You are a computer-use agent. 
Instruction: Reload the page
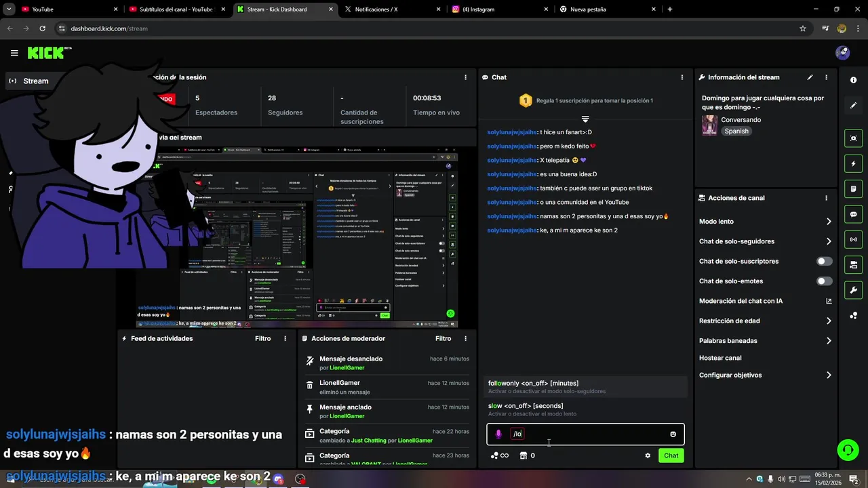tap(42, 28)
